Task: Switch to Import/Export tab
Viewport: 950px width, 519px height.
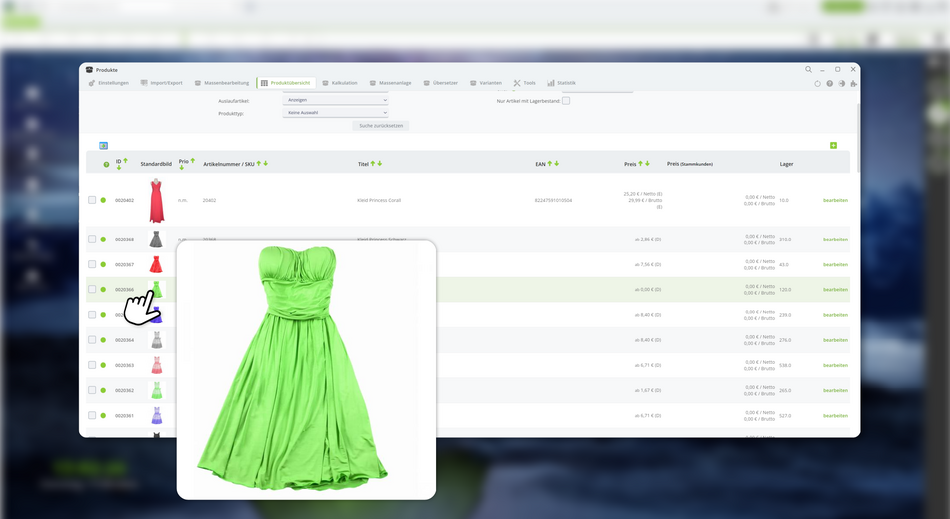Action: coord(161,83)
